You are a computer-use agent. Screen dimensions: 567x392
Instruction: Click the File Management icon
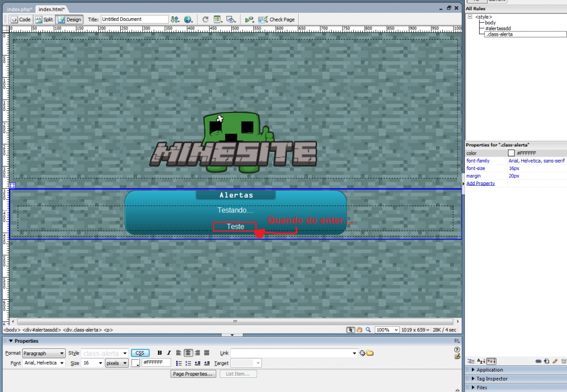click(x=175, y=19)
